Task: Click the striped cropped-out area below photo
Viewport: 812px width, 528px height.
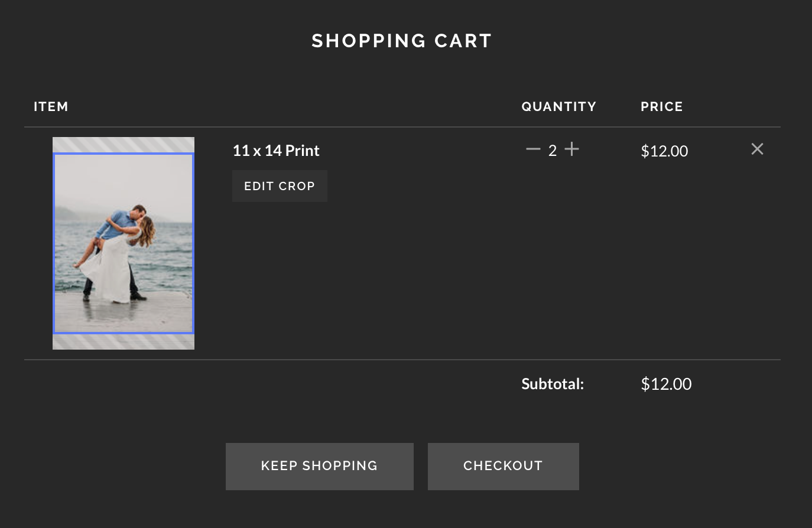Action: click(x=124, y=342)
